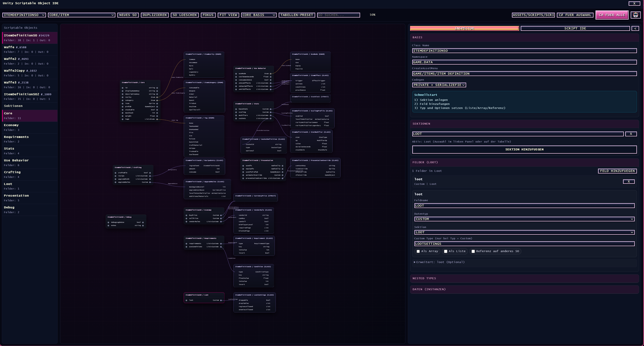Check the Als Liste option
644x346 pixels.
tap(446, 251)
